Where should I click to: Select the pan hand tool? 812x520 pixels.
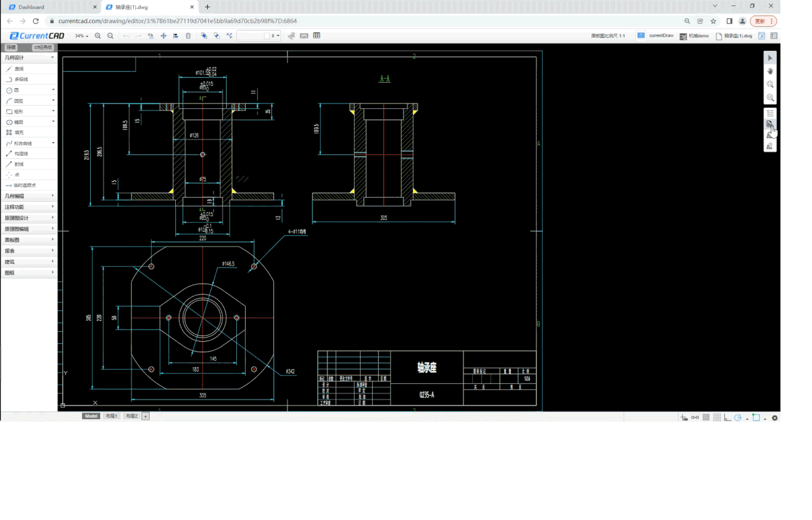pos(770,71)
